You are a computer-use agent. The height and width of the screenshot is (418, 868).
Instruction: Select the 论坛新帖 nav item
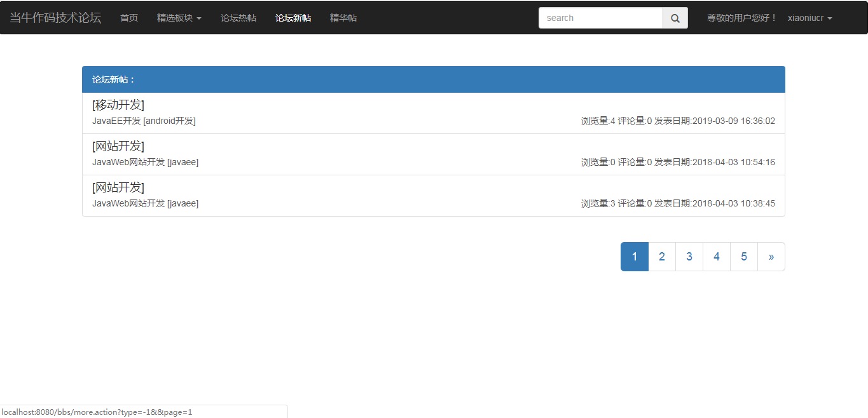tap(293, 18)
